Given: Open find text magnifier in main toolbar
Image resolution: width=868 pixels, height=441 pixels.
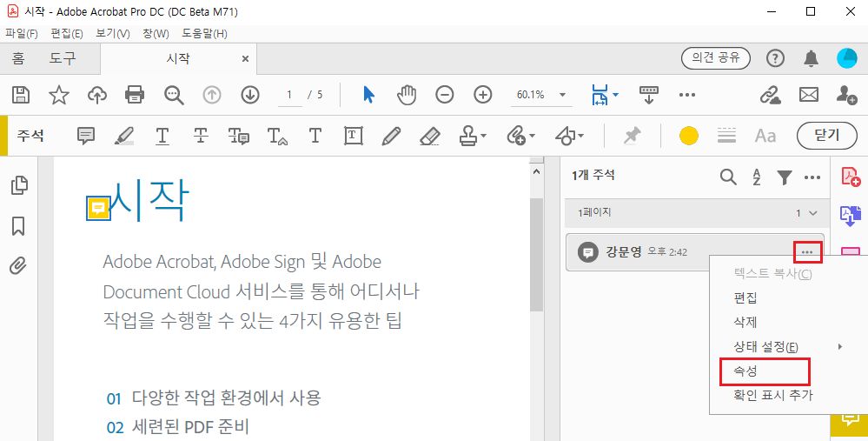Looking at the screenshot, I should tap(174, 96).
